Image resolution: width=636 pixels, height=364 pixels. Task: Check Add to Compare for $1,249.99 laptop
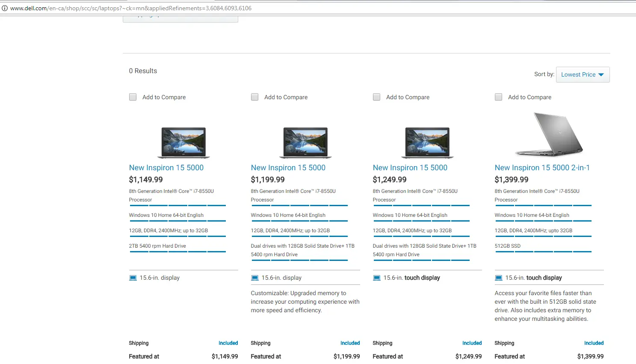point(377,97)
